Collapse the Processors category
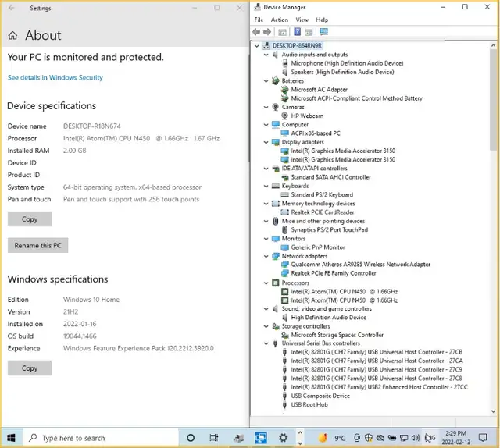This screenshot has height=448, width=500. pyautogui.click(x=266, y=283)
